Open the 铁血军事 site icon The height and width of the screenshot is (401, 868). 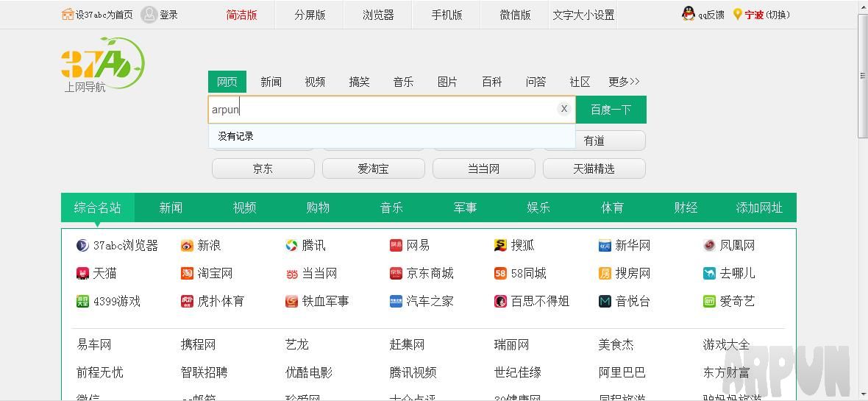(292, 302)
